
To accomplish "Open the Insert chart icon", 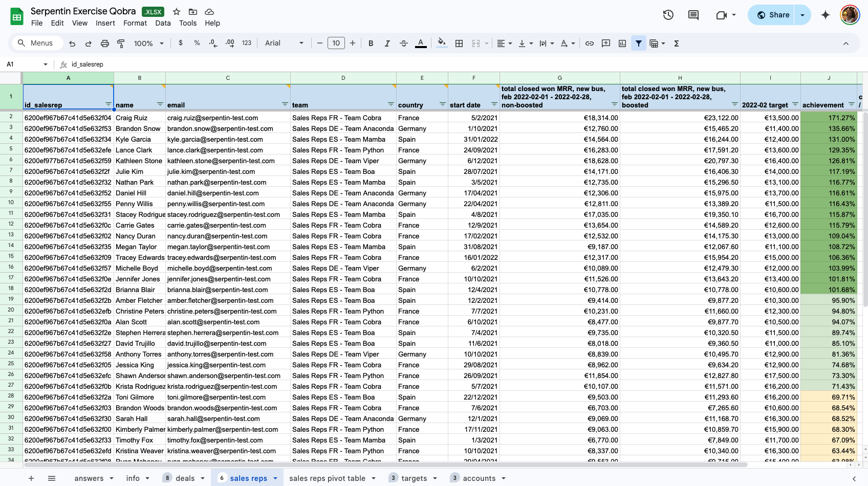I will [x=622, y=43].
